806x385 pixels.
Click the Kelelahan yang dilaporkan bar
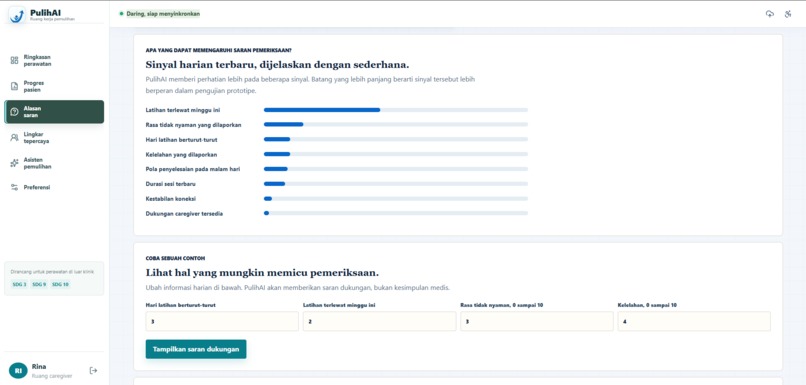pyautogui.click(x=396, y=154)
